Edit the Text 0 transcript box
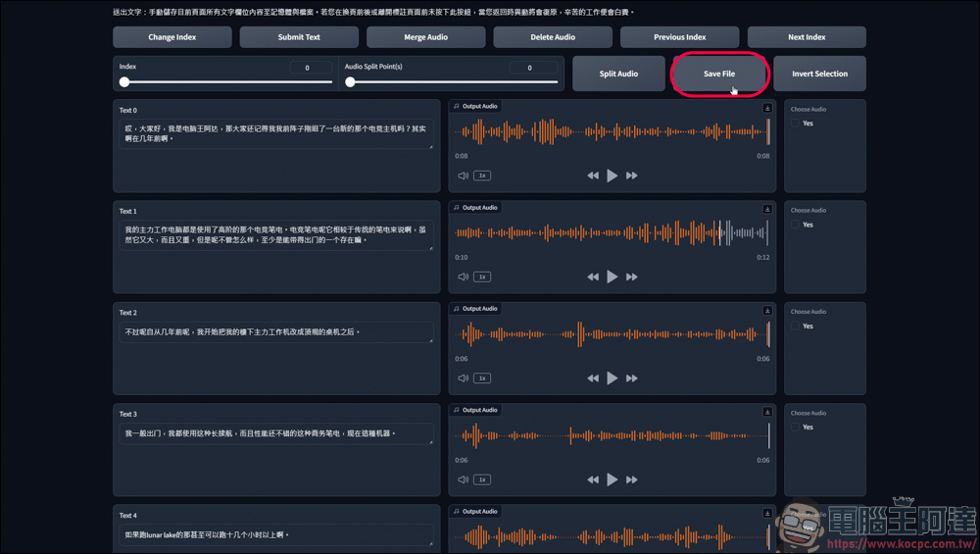The height and width of the screenshot is (554, 980). click(276, 133)
